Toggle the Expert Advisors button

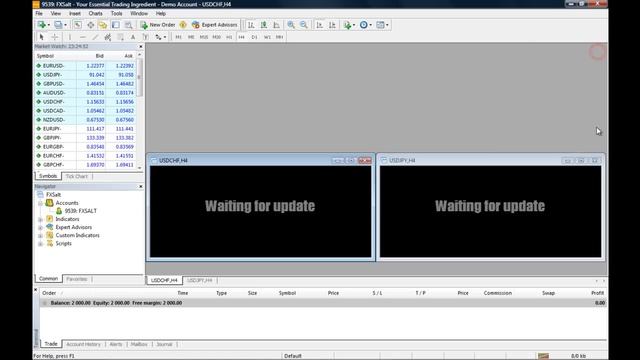(x=214, y=25)
